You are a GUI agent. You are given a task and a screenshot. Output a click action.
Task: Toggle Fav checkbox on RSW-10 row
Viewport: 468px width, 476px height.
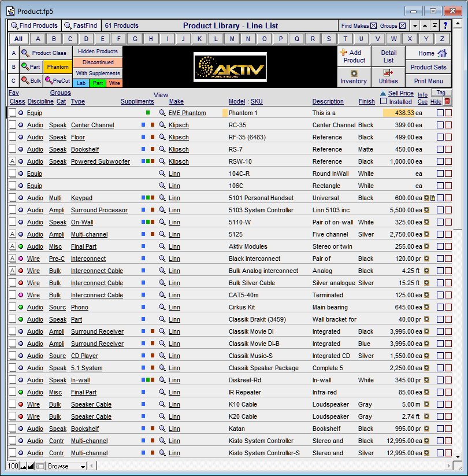point(13,161)
